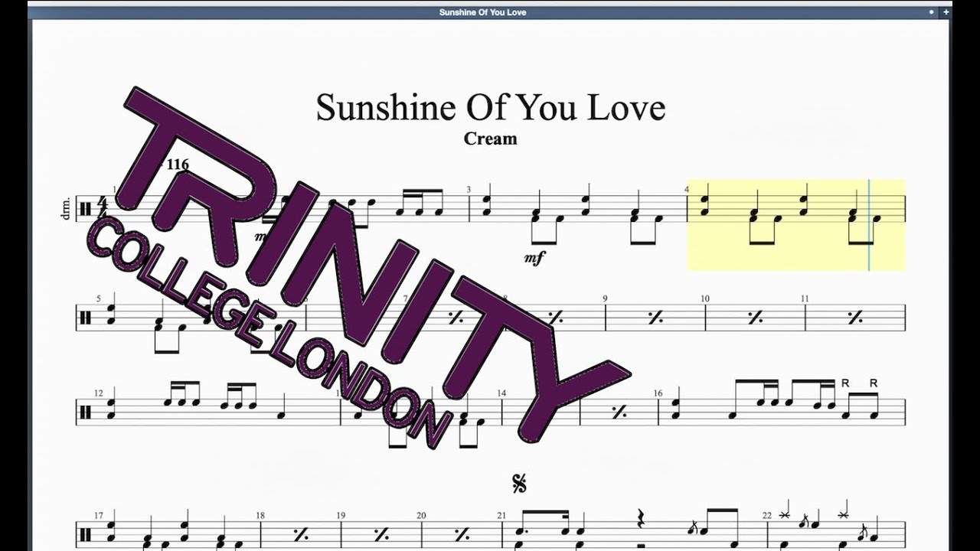The width and height of the screenshot is (980, 551).
Task: Click the first R sticking mark in bar 16
Action: (x=846, y=383)
